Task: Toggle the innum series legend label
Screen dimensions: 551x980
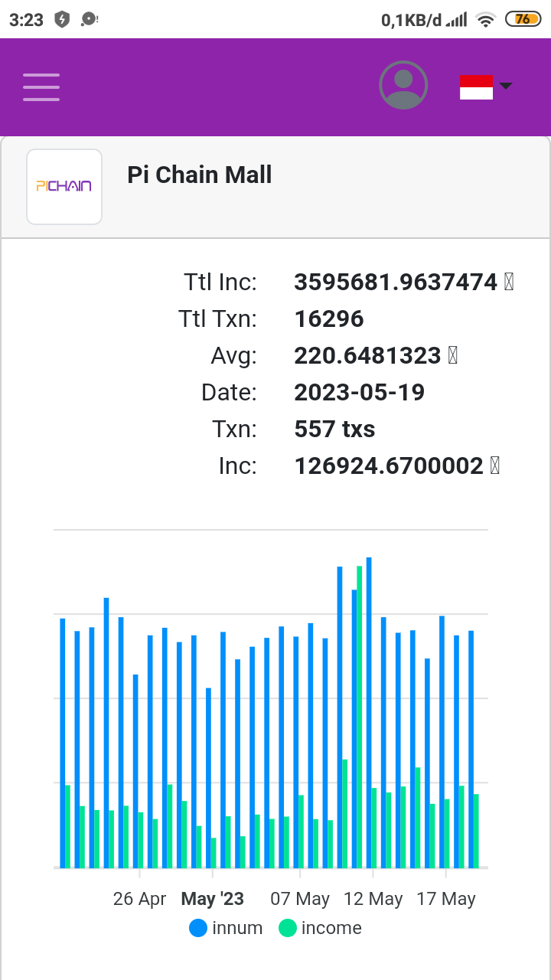Action: [x=237, y=928]
